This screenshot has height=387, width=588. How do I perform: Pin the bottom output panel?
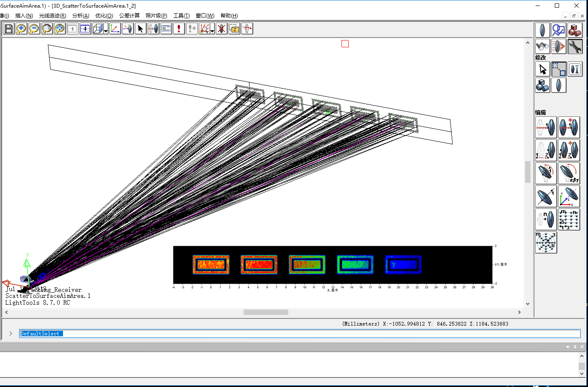tap(575, 347)
